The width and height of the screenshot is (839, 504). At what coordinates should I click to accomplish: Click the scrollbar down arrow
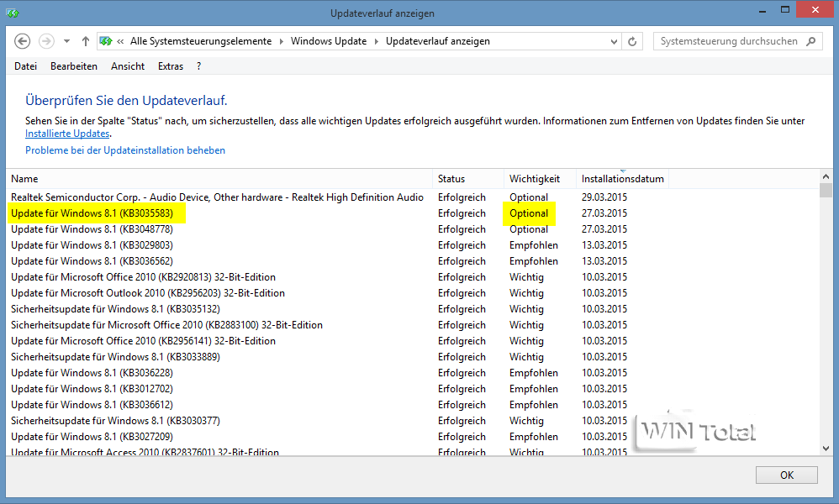click(826, 449)
